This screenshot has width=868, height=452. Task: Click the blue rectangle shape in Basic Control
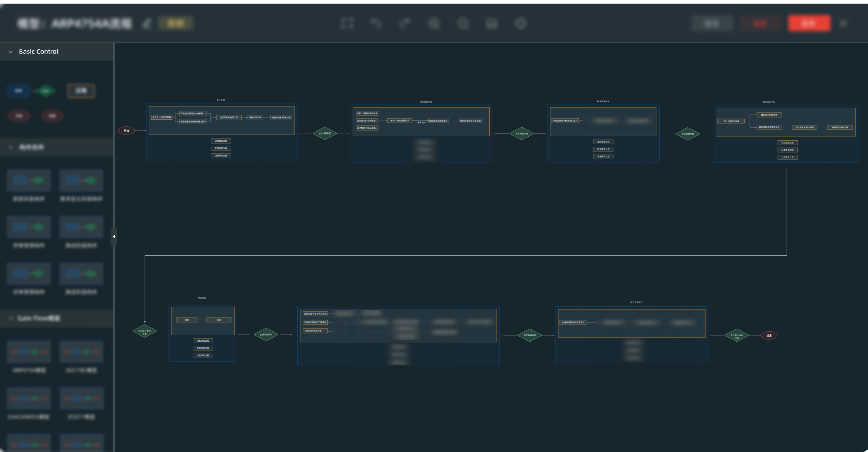[x=18, y=91]
